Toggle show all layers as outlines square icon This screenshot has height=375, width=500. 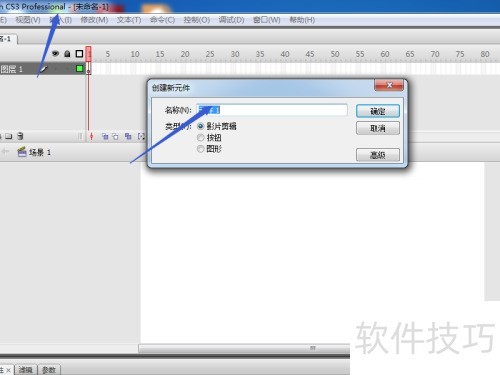[x=79, y=54]
